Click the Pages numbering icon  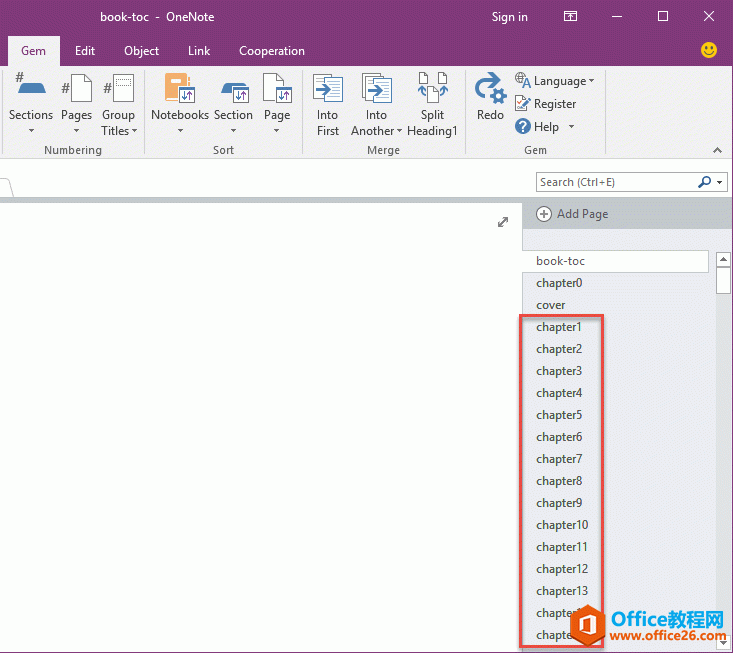point(76,91)
